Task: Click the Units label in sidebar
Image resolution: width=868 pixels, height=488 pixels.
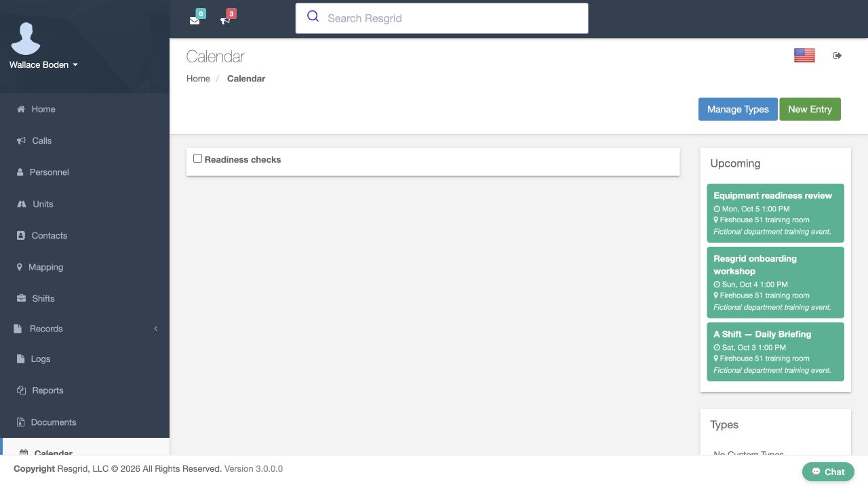Action: (43, 204)
